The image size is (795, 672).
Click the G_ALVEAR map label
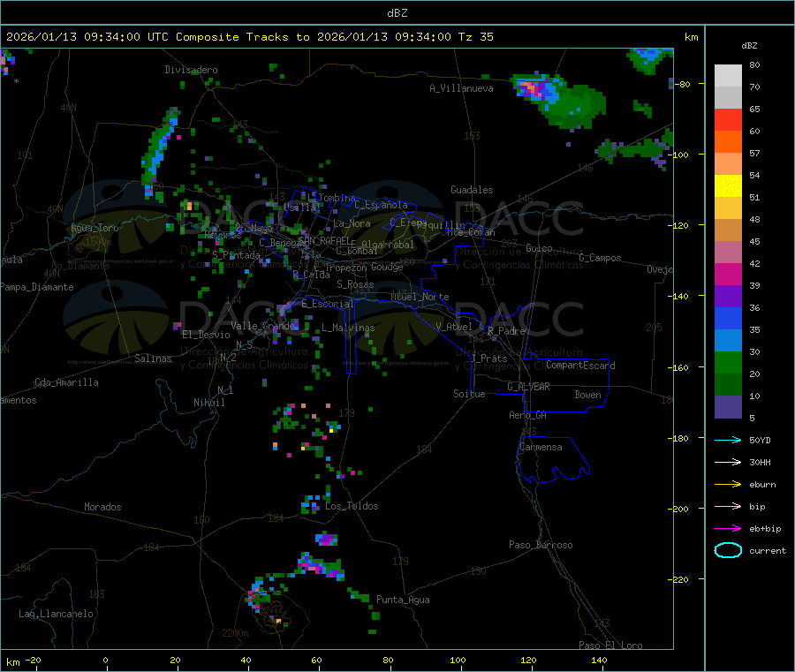[528, 387]
